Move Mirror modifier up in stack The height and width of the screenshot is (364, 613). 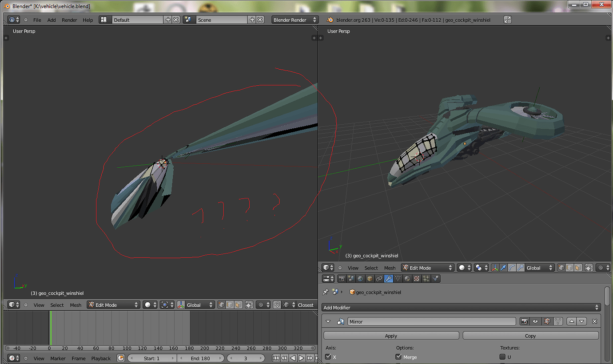pyautogui.click(x=572, y=321)
